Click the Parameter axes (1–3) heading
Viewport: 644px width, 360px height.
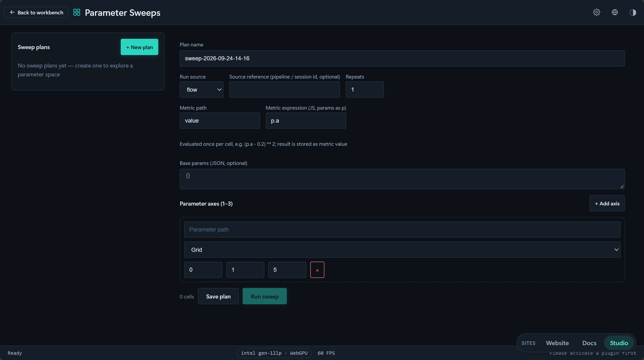click(x=206, y=203)
